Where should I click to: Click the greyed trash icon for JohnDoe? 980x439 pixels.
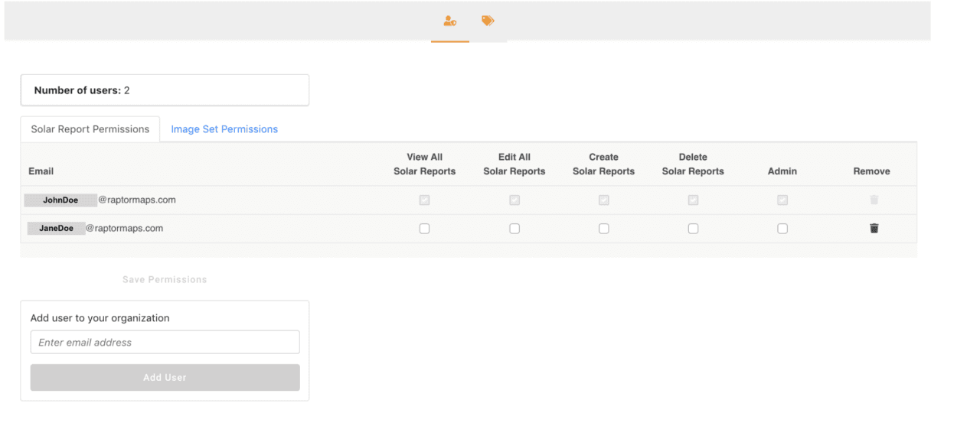tap(874, 200)
